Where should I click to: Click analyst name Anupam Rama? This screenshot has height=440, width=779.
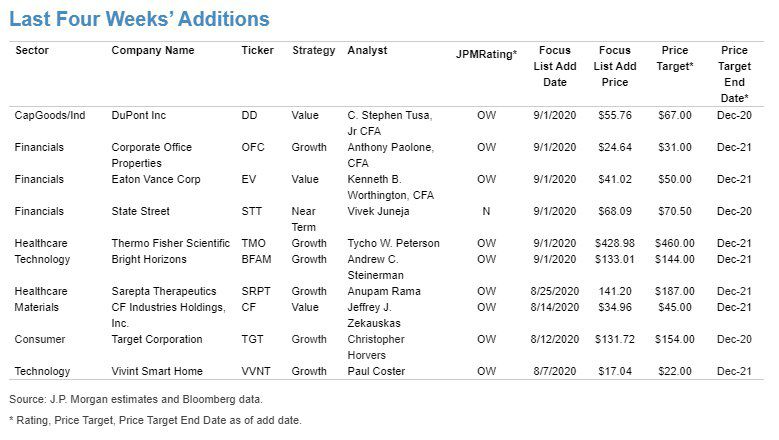pos(384,292)
